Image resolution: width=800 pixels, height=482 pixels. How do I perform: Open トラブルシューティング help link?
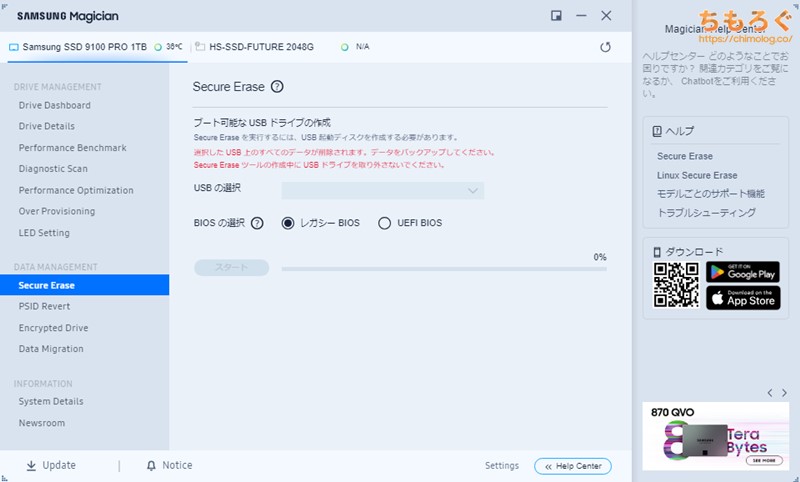(706, 213)
